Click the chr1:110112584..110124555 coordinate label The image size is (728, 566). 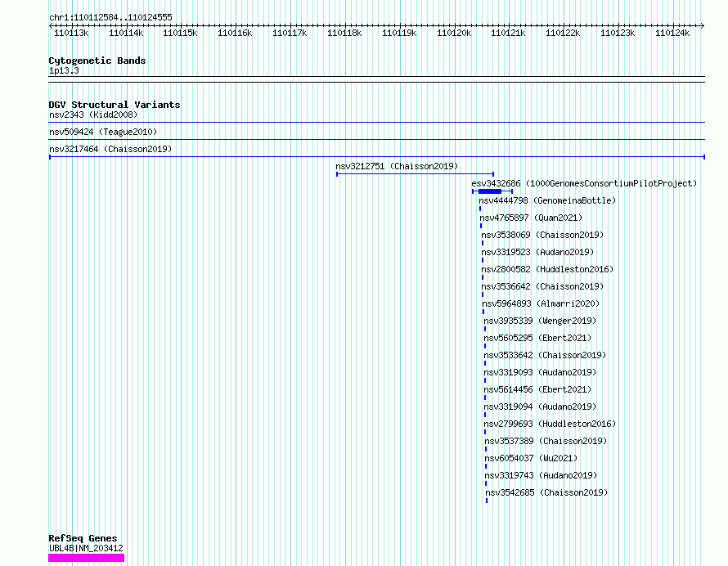pyautogui.click(x=110, y=17)
